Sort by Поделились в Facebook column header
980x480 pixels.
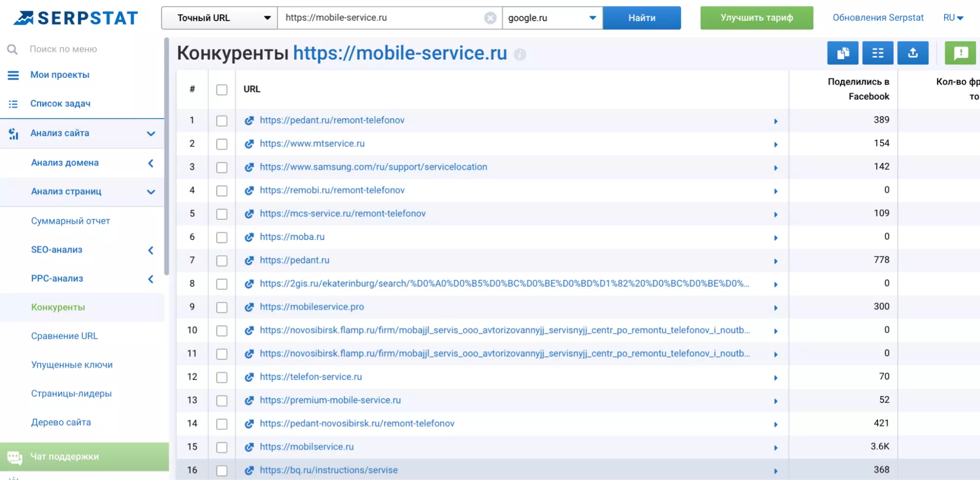[x=858, y=89]
